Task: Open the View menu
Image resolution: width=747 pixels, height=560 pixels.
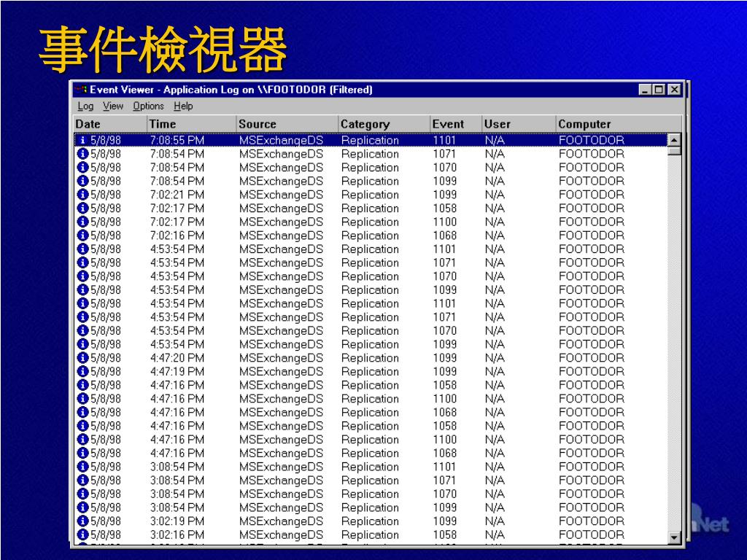Action: (x=113, y=106)
